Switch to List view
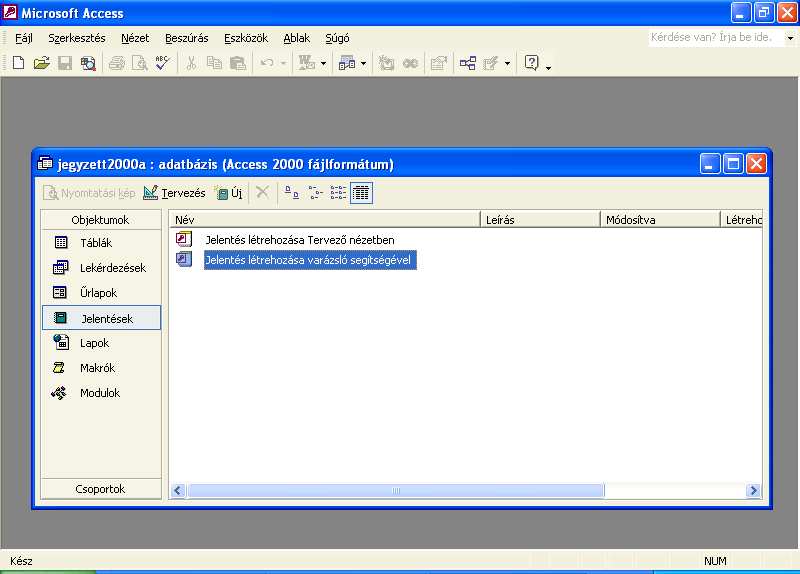 [338, 192]
